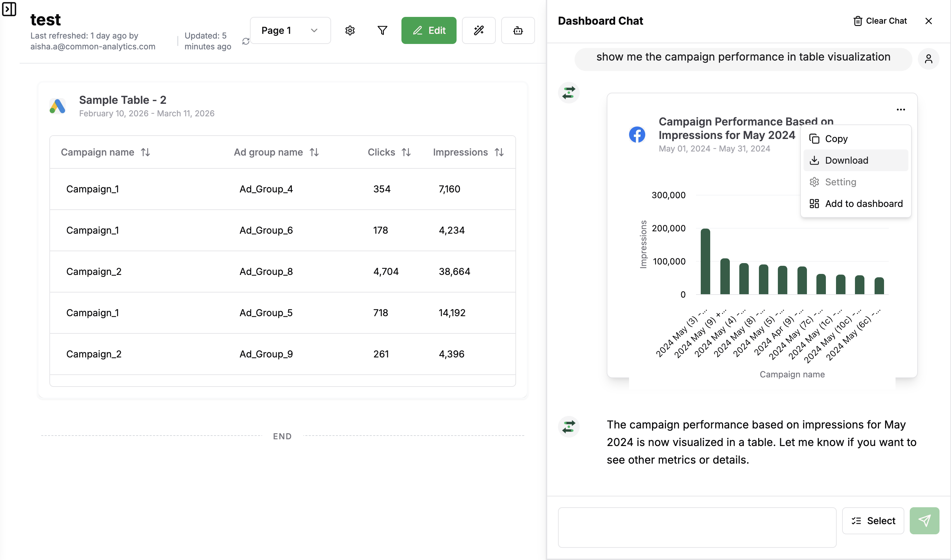Image resolution: width=951 pixels, height=560 pixels.
Task: Click Clear Chat button
Action: pos(880,21)
